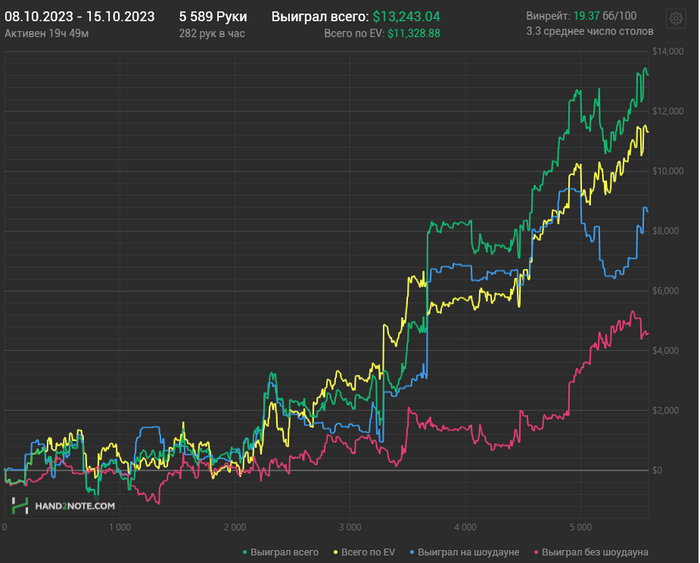700x563 pixels.
Task: Click the $14,000 axis label
Action: (668, 51)
